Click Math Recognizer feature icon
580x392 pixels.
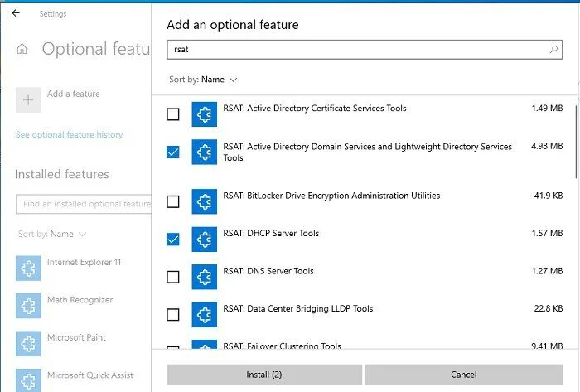(28, 306)
